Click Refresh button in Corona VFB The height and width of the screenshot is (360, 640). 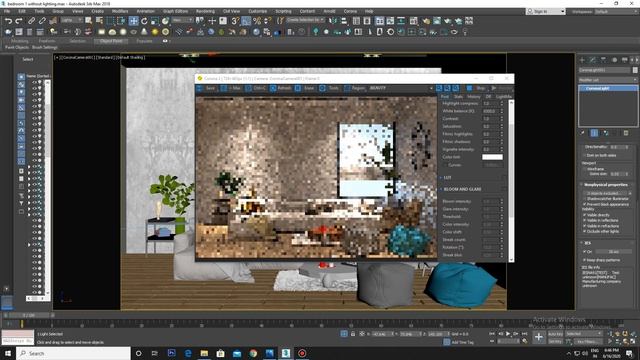(281, 88)
